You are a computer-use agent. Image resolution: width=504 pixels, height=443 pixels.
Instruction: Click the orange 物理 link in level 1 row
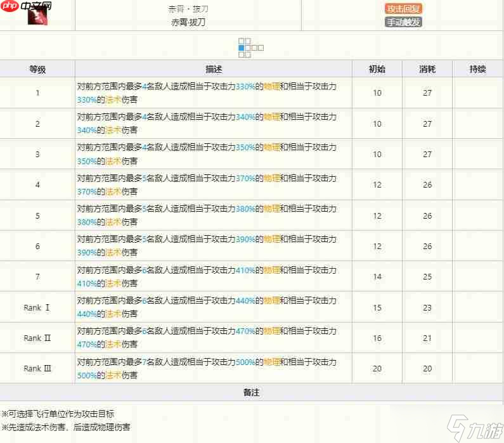pos(272,86)
